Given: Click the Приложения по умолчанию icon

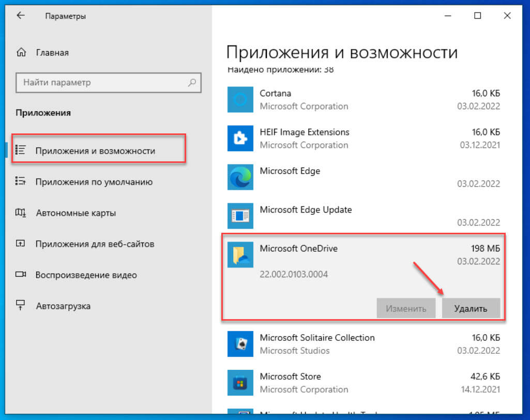Looking at the screenshot, I should 21,181.
